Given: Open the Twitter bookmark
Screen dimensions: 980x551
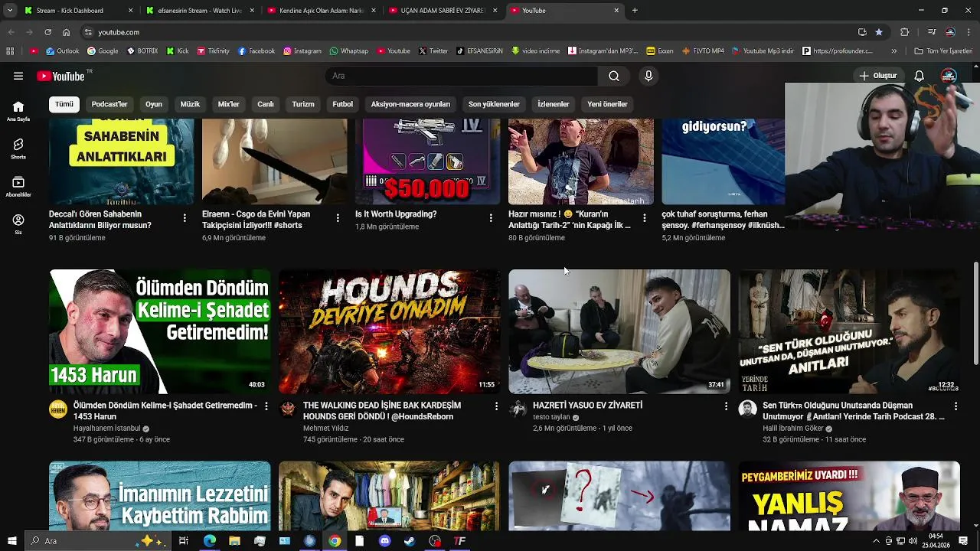Looking at the screenshot, I should [433, 51].
